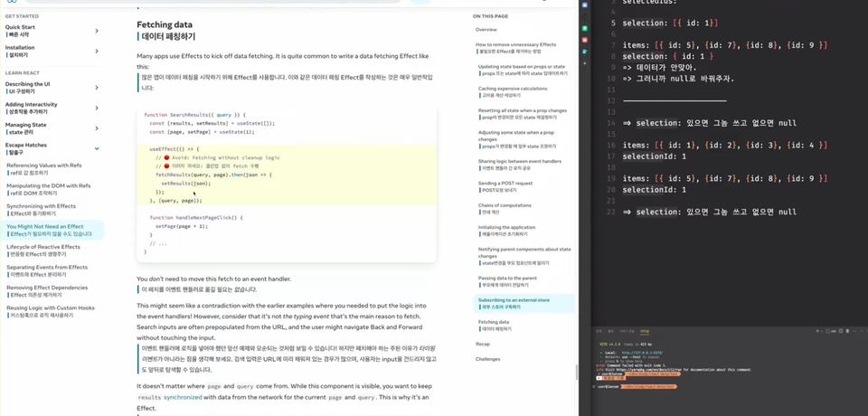The height and width of the screenshot is (416, 868).
Task: Follow the synchronized link in the article
Action: pyautogui.click(x=183, y=397)
